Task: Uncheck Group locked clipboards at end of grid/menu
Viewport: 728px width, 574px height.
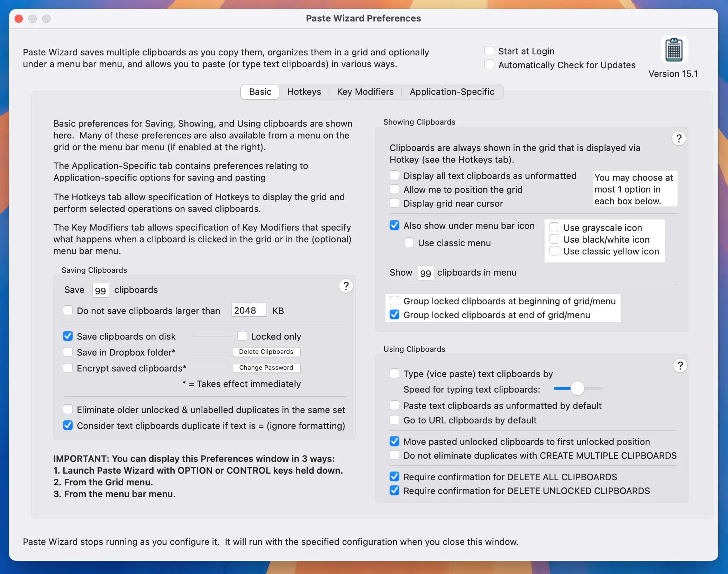Action: coord(394,315)
